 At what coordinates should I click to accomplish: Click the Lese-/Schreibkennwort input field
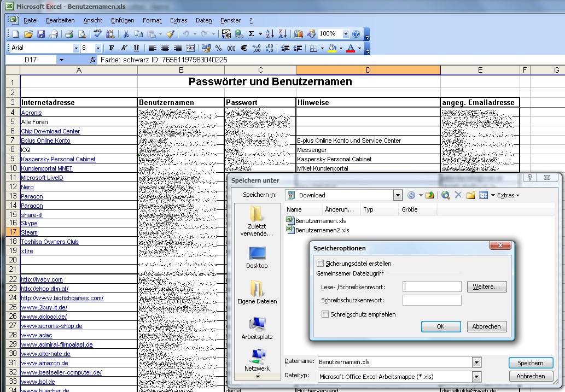tap(432, 287)
